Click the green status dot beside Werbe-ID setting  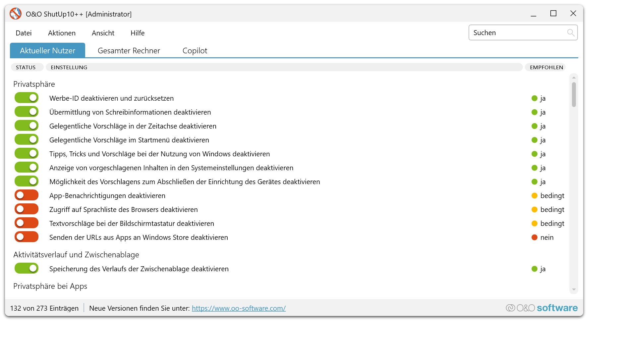tap(534, 98)
